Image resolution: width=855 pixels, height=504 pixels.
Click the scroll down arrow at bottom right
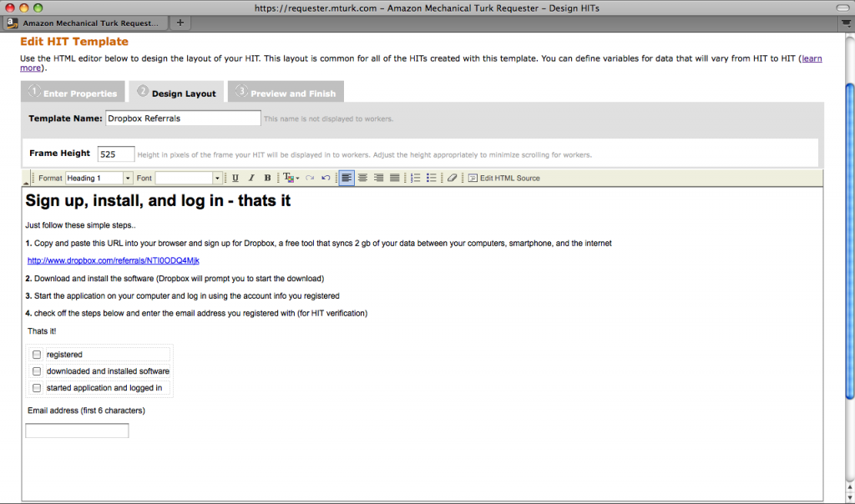click(849, 497)
